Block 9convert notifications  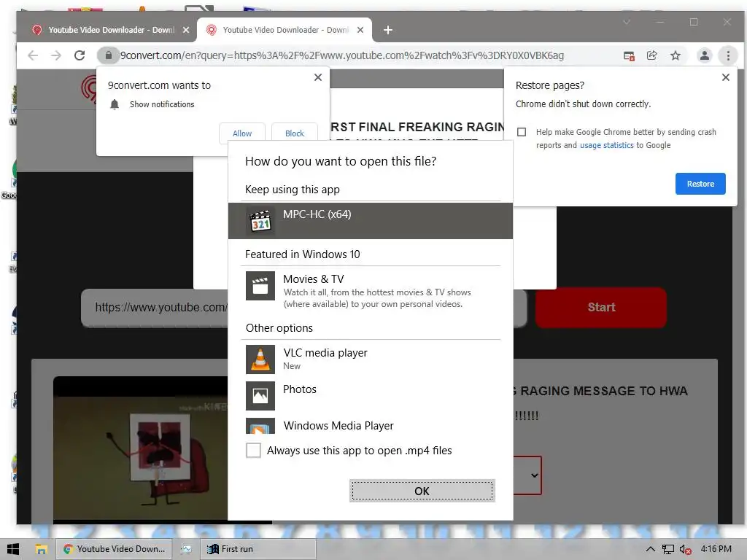click(295, 133)
